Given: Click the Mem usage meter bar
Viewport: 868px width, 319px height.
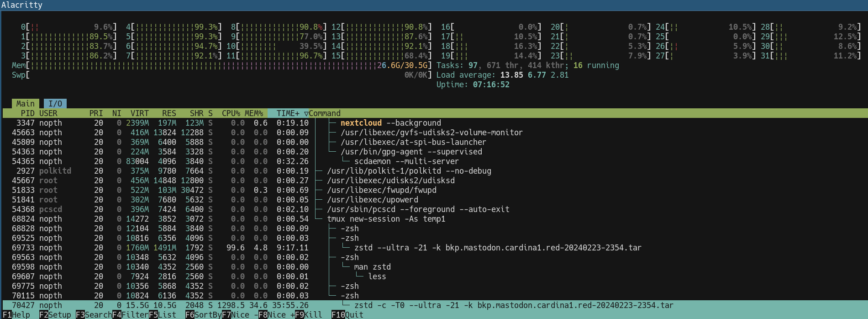Looking at the screenshot, I should point(222,65).
